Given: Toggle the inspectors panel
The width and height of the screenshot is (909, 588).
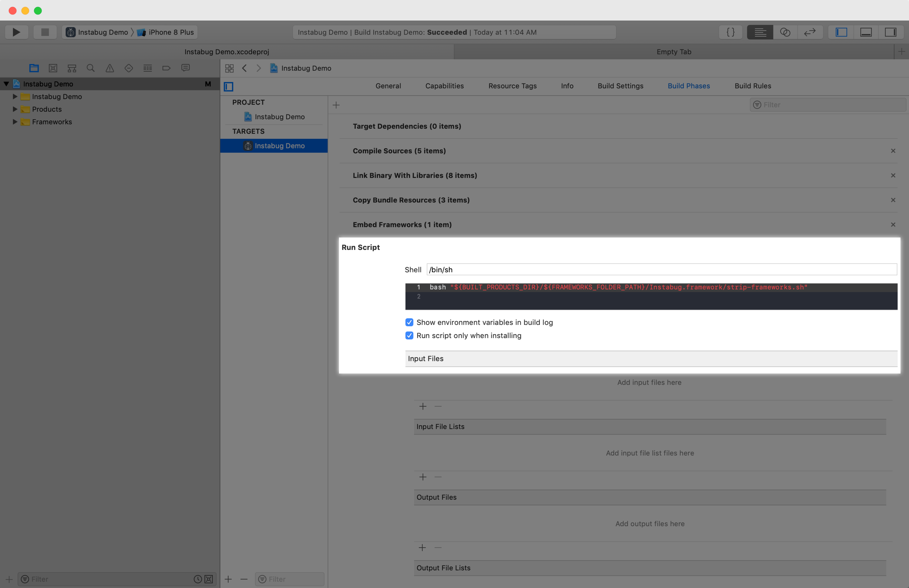Looking at the screenshot, I should pyautogui.click(x=891, y=32).
